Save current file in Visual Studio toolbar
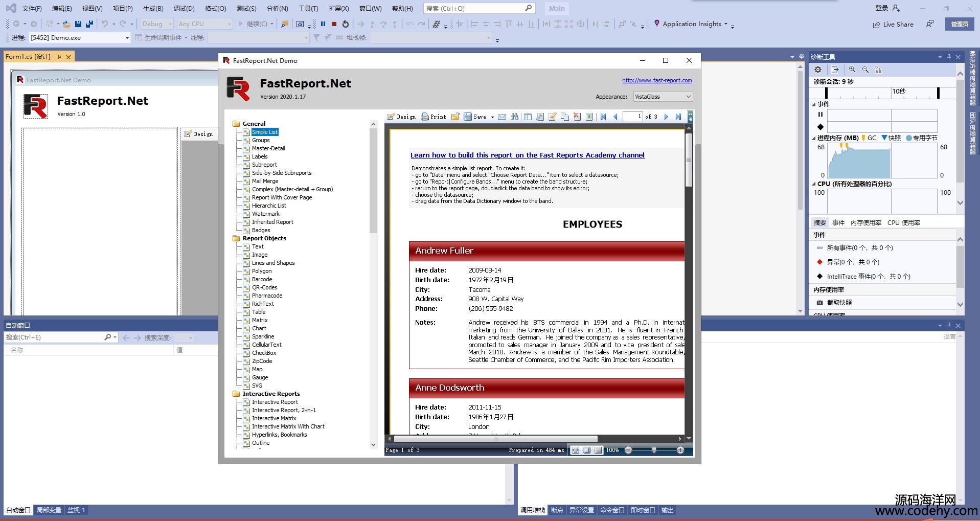This screenshot has height=521, width=980. pos(78,24)
